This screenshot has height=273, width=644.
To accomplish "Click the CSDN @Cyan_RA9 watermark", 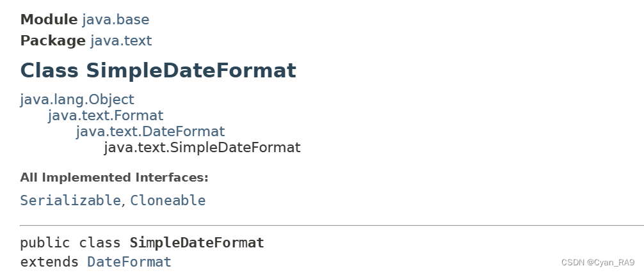I will 598,262.
